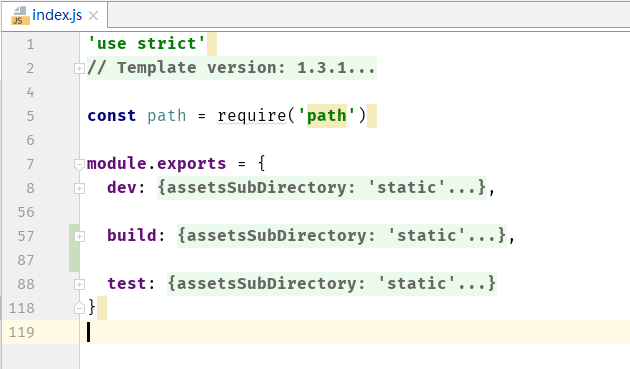Click the path variable name on line 5
630x369 pixels.
[x=166, y=116]
